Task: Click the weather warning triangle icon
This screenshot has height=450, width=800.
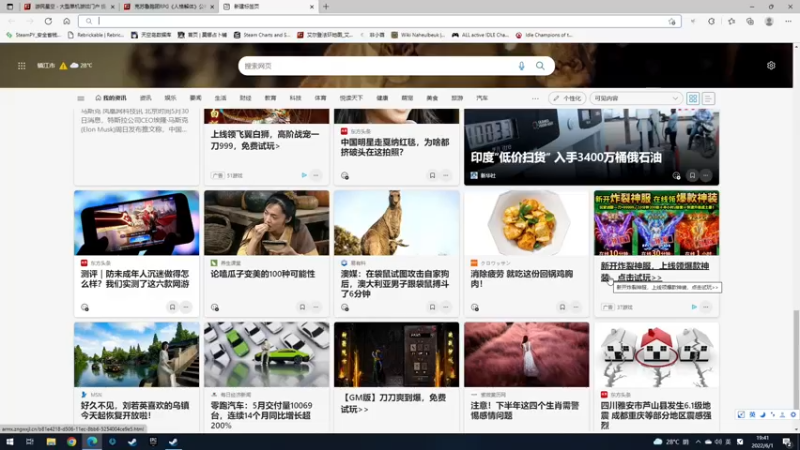Action: click(63, 66)
